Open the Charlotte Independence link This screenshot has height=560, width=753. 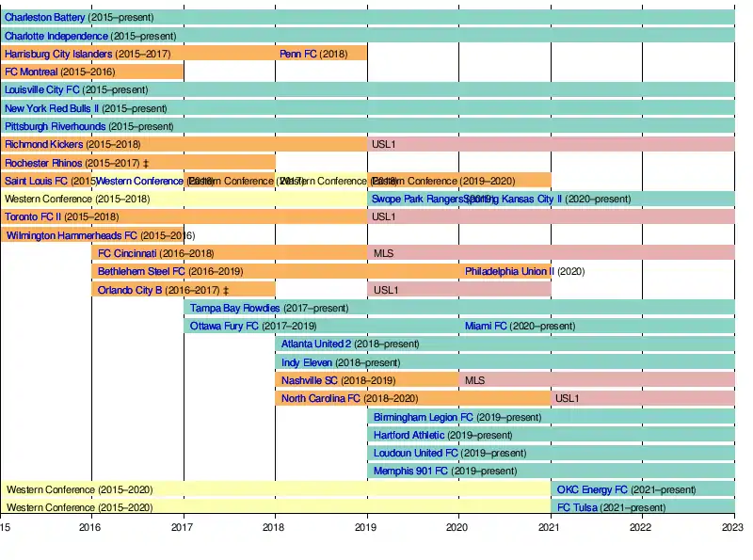[x=56, y=36]
